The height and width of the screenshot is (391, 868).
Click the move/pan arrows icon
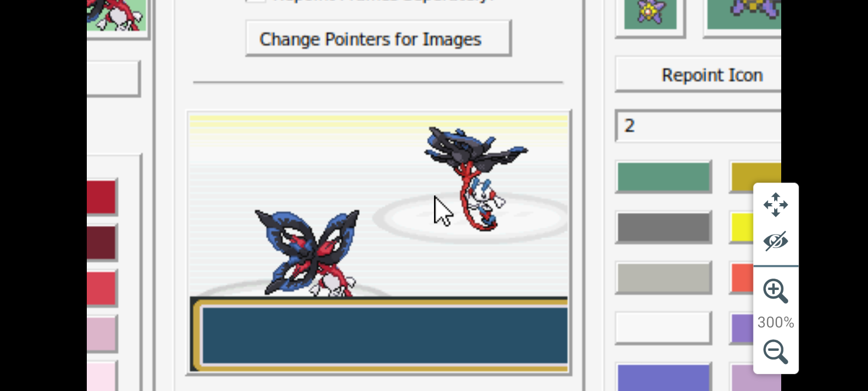775,205
